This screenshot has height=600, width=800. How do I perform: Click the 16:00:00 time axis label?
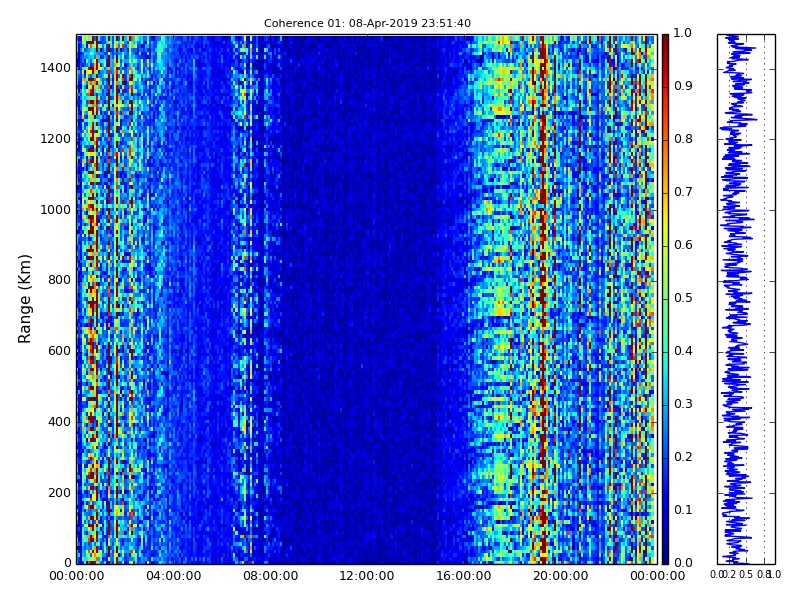click(464, 576)
